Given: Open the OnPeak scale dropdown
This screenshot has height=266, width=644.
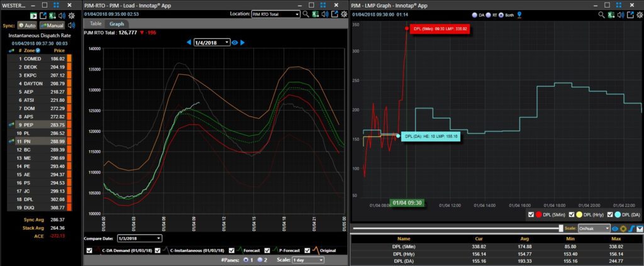Looking at the screenshot, I should [x=594, y=229].
